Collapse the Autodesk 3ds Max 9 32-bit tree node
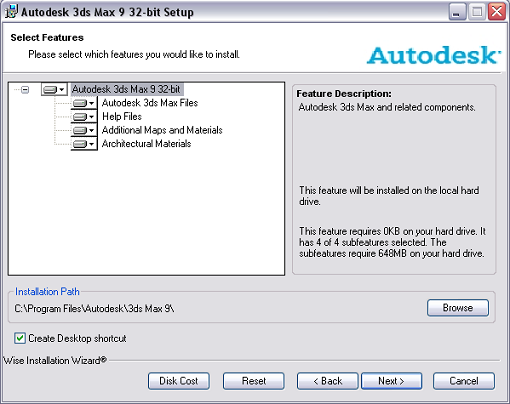Viewport: 510px width, 404px height. pos(25,90)
